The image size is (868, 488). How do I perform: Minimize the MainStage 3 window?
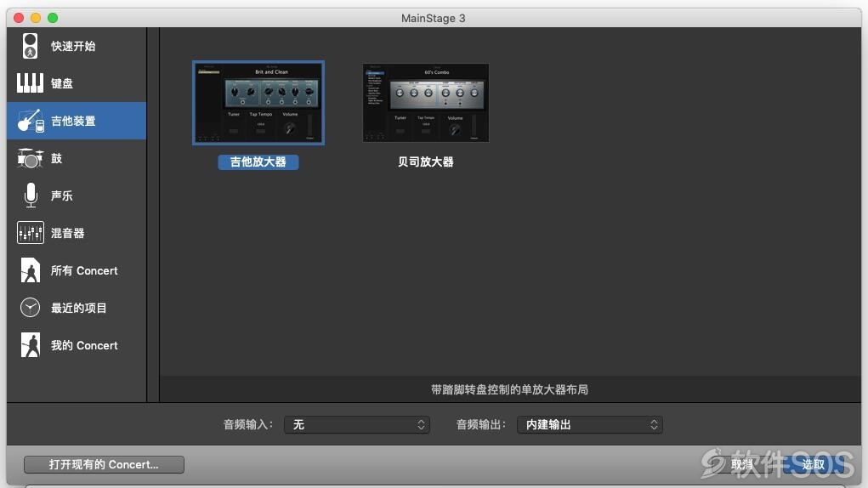[36, 18]
